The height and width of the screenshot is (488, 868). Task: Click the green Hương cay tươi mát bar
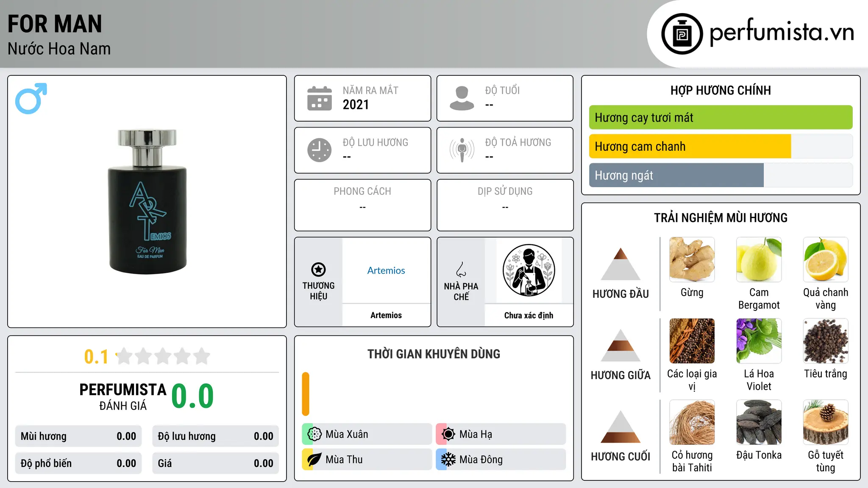tap(721, 117)
